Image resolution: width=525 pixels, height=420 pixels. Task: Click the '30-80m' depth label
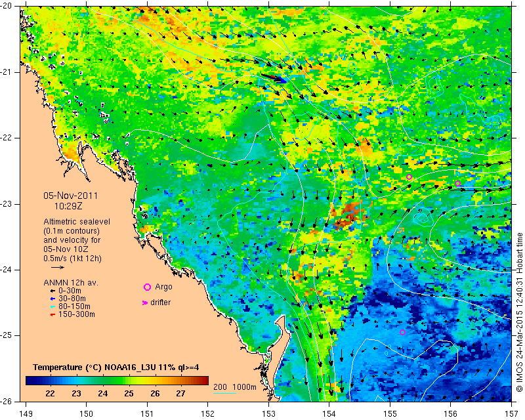tap(72, 299)
